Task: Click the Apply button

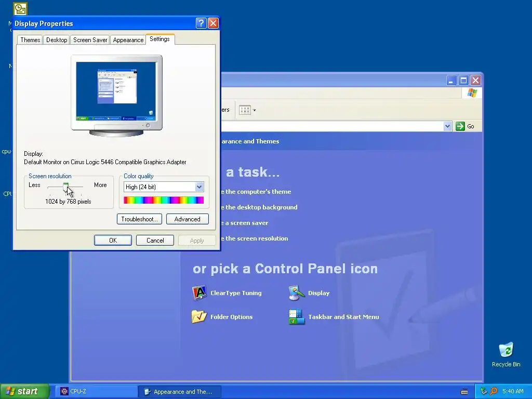Action: (x=197, y=240)
